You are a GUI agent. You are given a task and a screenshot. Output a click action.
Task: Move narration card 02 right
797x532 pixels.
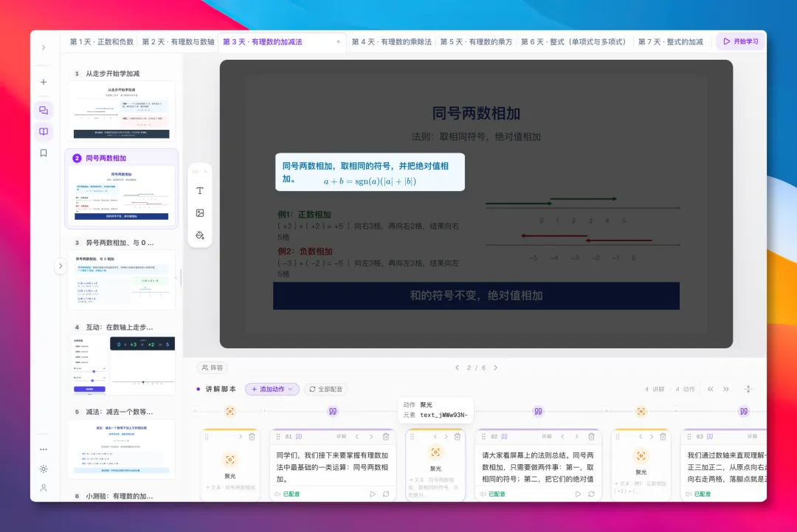coord(577,437)
